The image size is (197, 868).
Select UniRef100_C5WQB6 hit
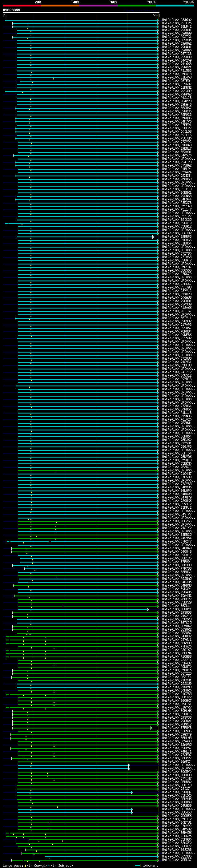(177, 118)
